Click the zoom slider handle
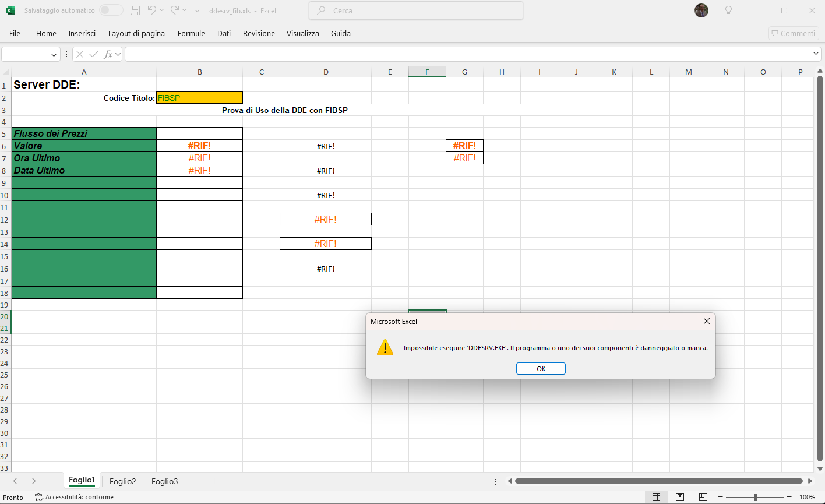 pos(755,497)
